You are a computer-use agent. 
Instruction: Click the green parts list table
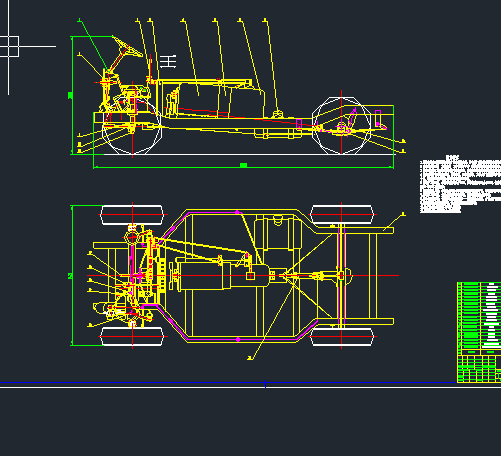(x=479, y=332)
